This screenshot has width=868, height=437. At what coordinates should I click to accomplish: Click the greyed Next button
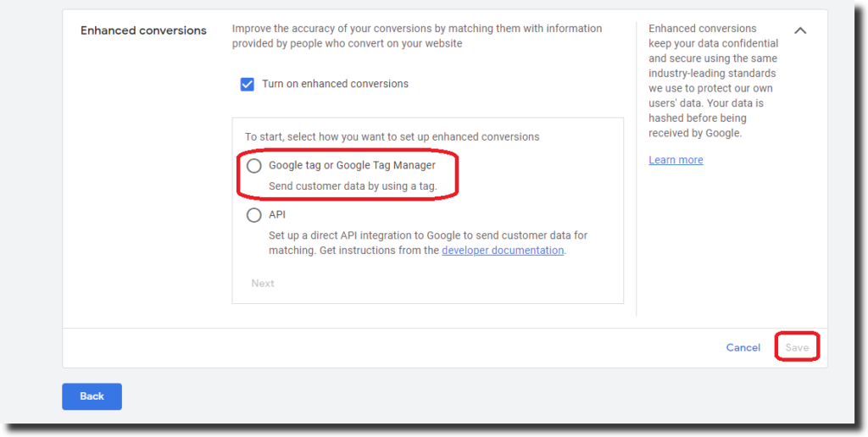tap(263, 283)
